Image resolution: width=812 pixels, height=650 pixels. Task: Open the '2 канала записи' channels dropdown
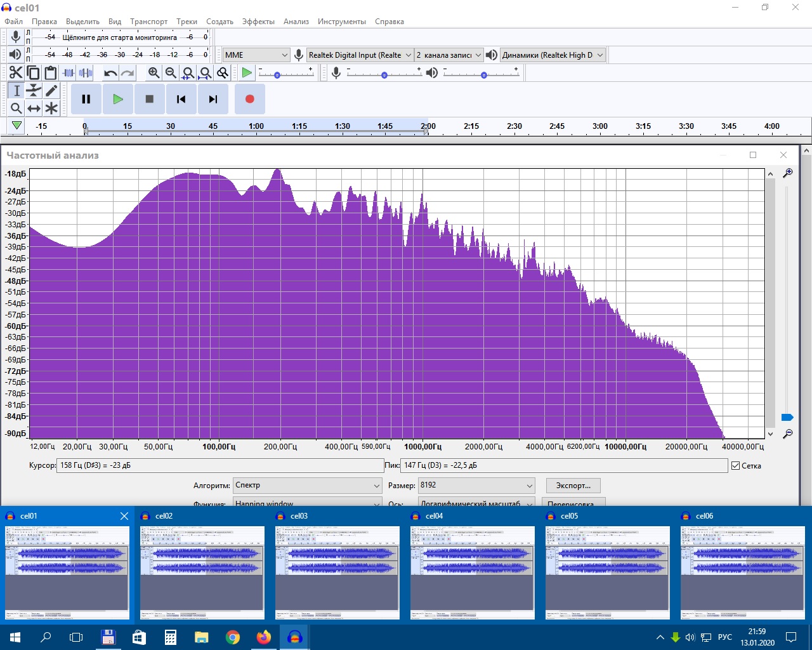point(449,55)
